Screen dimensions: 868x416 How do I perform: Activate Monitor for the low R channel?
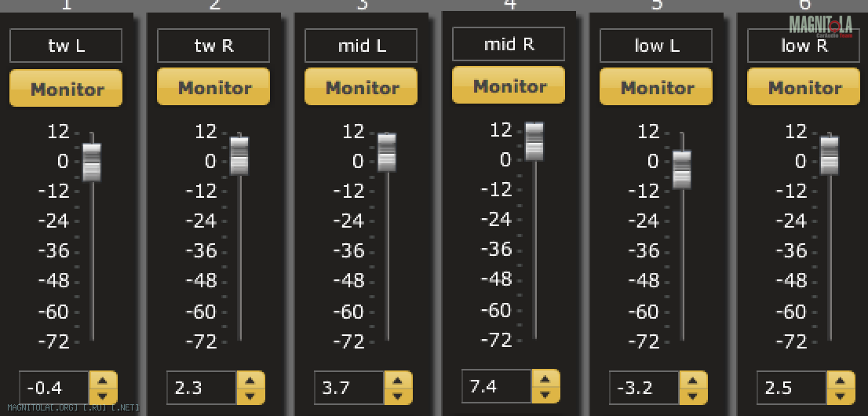(x=804, y=87)
